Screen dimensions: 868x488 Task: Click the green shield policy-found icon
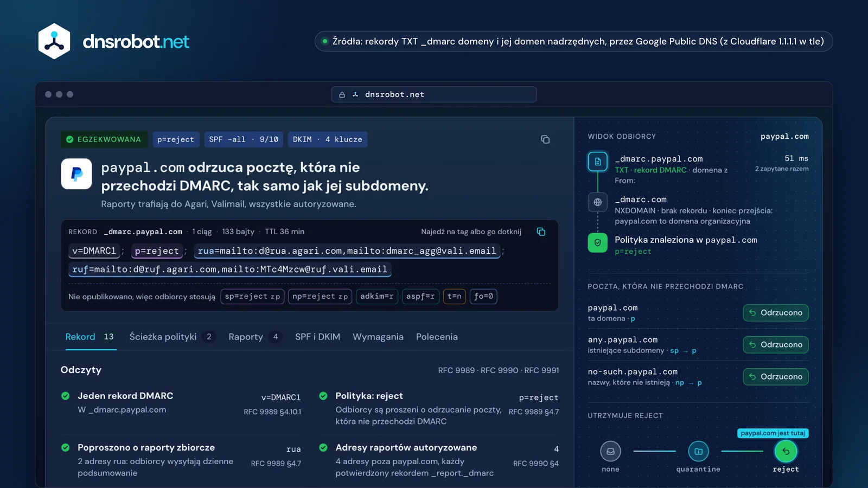pyautogui.click(x=597, y=242)
